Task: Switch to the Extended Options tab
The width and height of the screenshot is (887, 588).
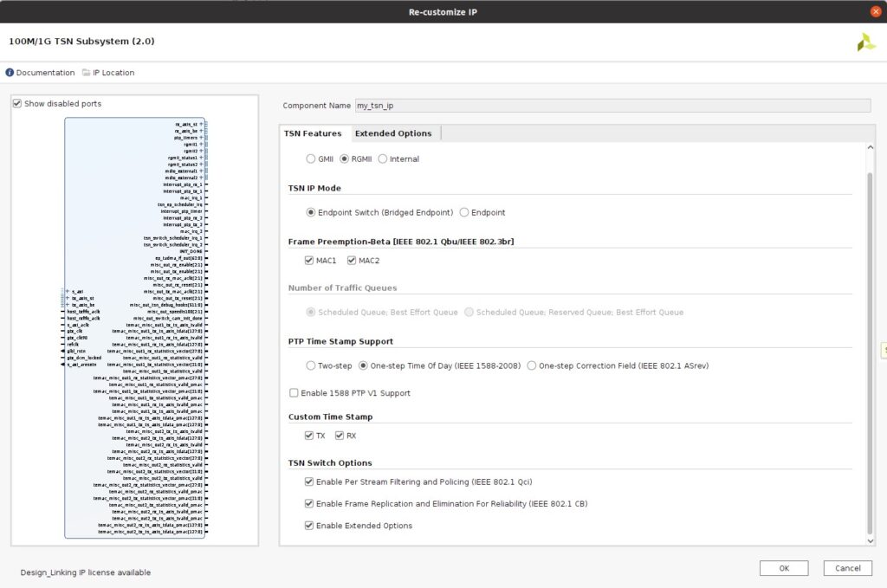Action: click(392, 133)
